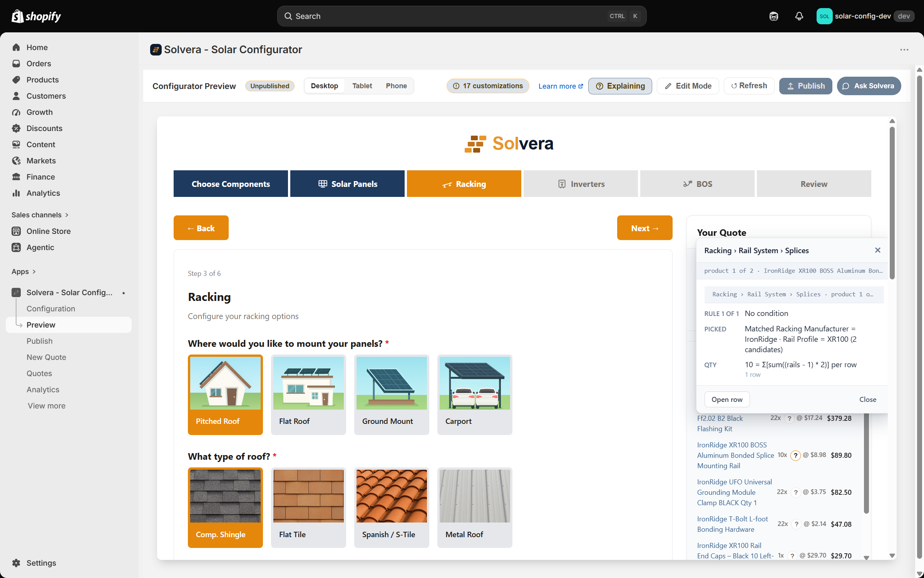
Task: Select the Metal Roof type
Action: pos(475,507)
